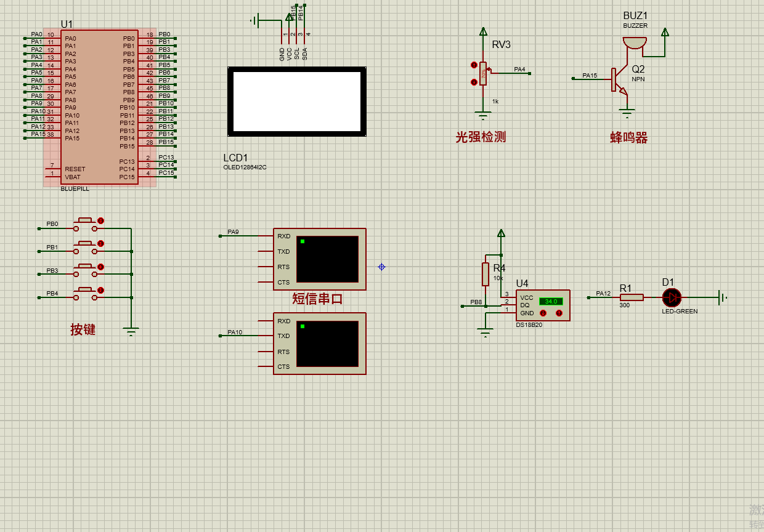Click the PB4 push button switch
This screenshot has height=532, width=764.
tap(86, 294)
